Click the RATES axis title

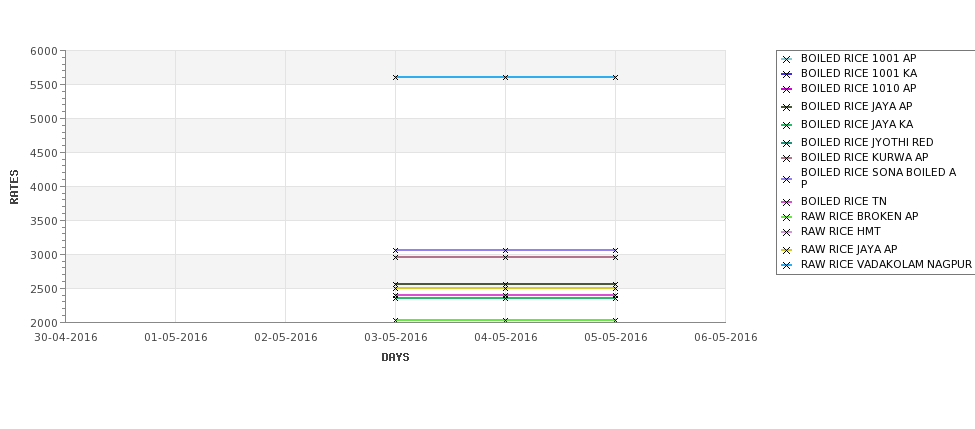(x=14, y=187)
